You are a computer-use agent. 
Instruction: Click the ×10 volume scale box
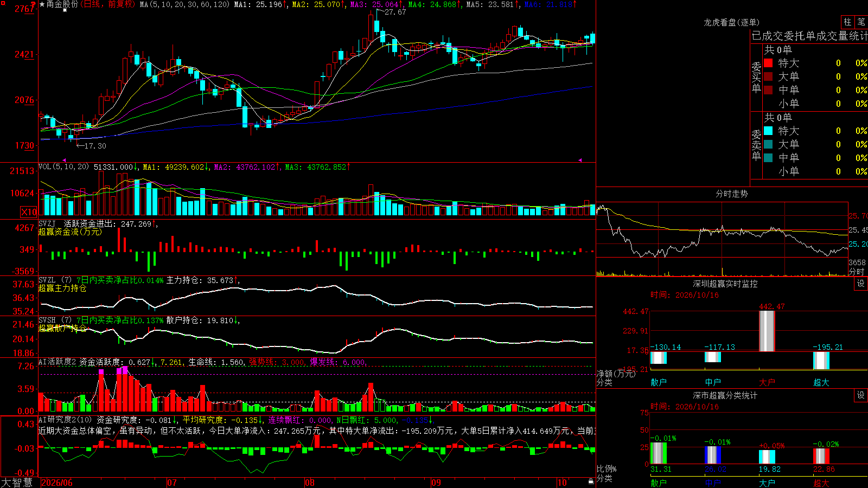(x=29, y=212)
